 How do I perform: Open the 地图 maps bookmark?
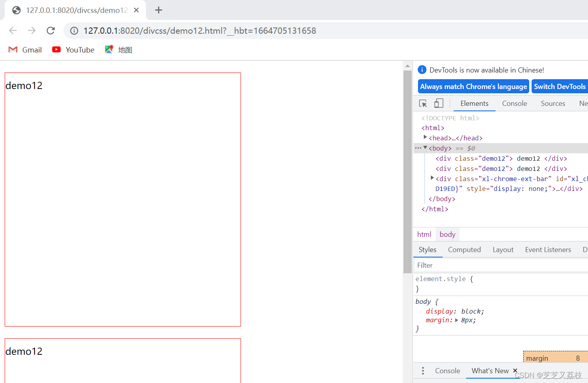(119, 50)
